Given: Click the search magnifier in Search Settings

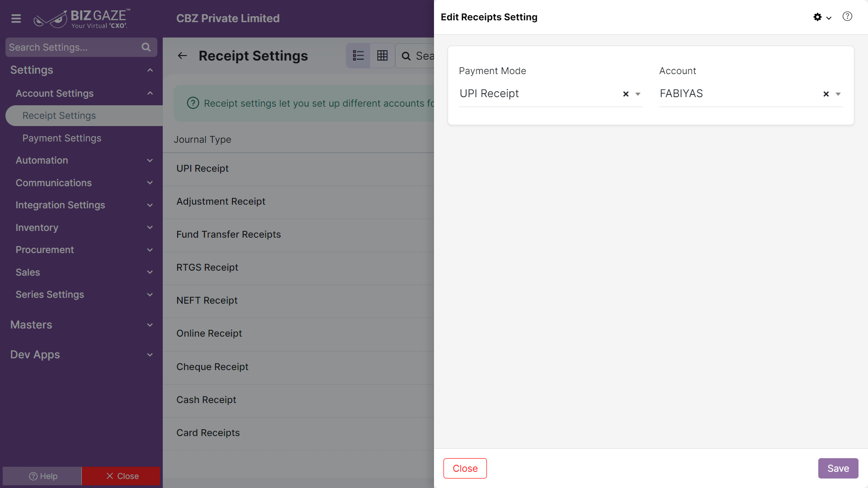Looking at the screenshot, I should pos(146,47).
